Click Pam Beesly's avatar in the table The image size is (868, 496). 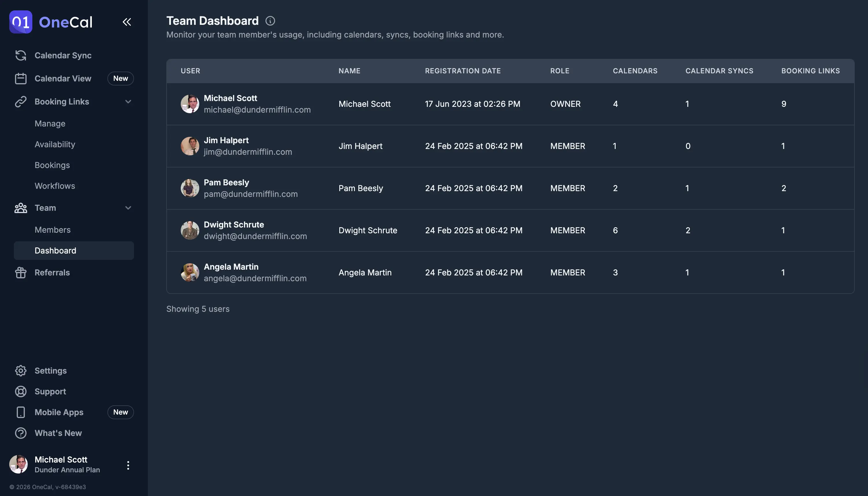(x=190, y=188)
